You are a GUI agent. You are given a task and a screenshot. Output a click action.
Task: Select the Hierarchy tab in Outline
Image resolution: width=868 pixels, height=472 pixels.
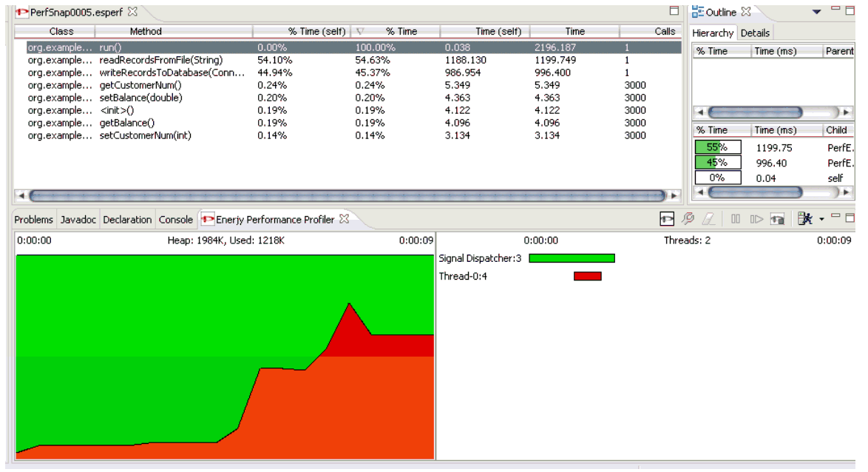pyautogui.click(x=713, y=33)
